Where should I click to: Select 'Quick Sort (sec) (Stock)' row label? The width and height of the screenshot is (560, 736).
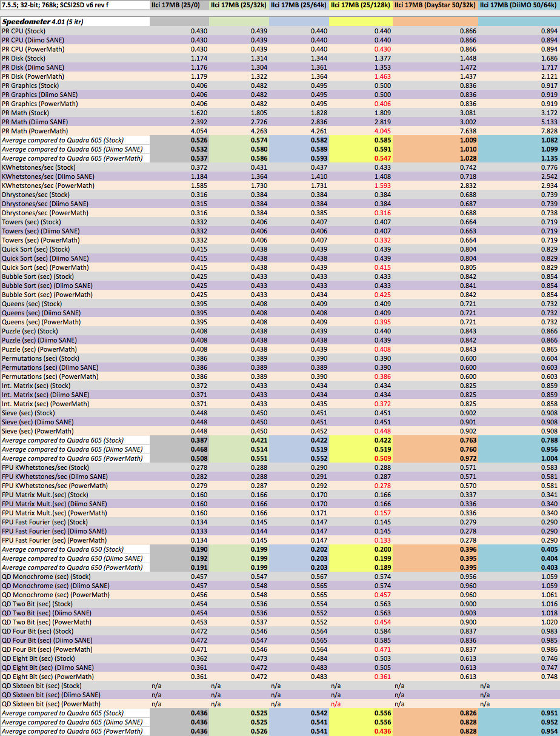(x=36, y=249)
